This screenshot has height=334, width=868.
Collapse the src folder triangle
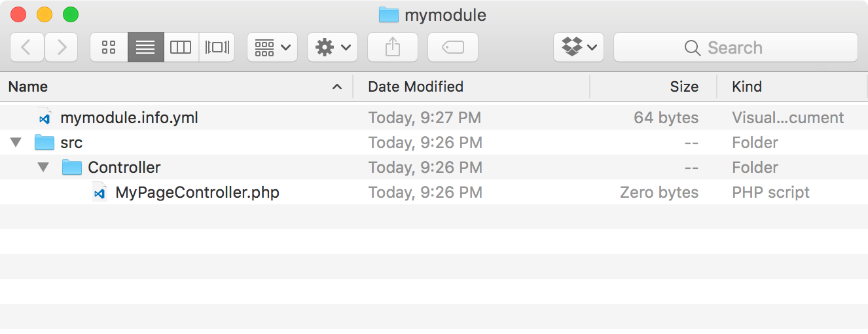(16, 142)
